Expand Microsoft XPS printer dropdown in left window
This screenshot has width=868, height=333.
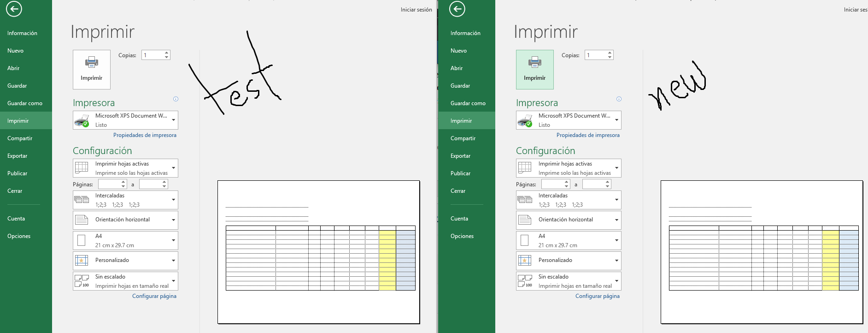(x=125, y=120)
